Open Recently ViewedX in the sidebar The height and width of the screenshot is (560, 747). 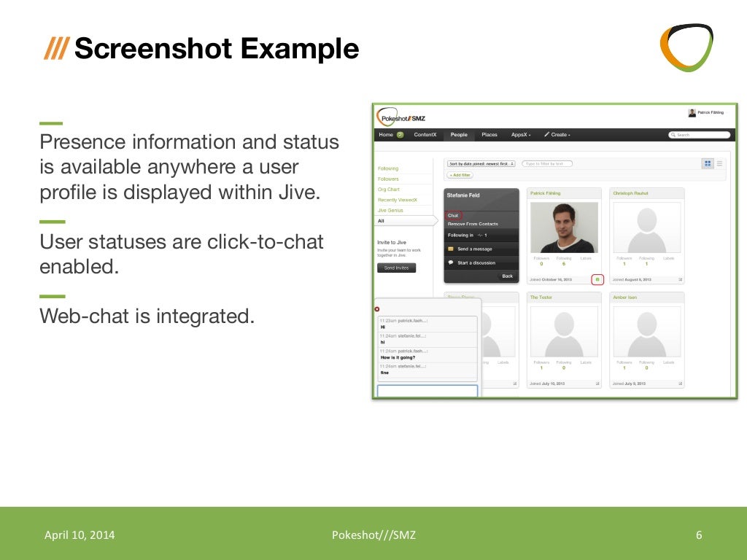click(x=398, y=200)
